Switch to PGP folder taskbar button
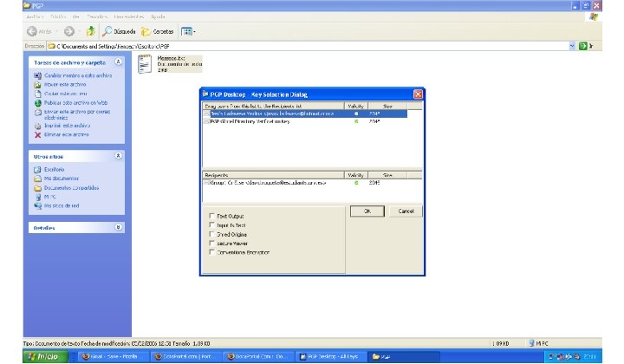Image resolution: width=624 pixels, height=364 pixels. coord(404,356)
